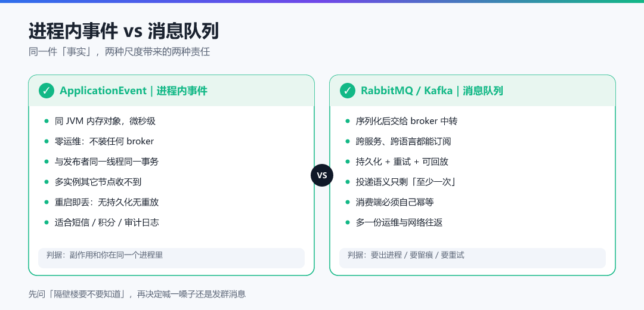
Task: Click the green checkmark icon beside ApplicationEvent
Action: (x=47, y=91)
